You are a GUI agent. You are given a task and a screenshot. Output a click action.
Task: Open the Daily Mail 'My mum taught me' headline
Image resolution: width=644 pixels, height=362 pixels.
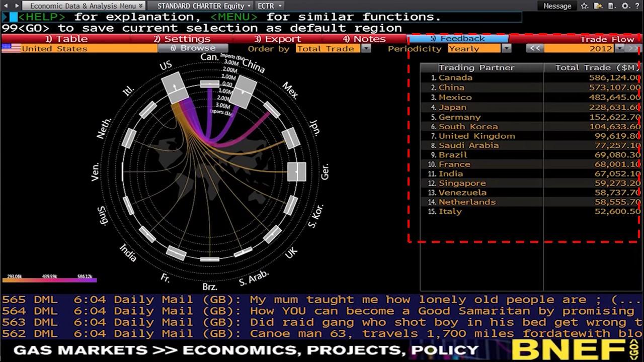pyautogui.click(x=322, y=300)
